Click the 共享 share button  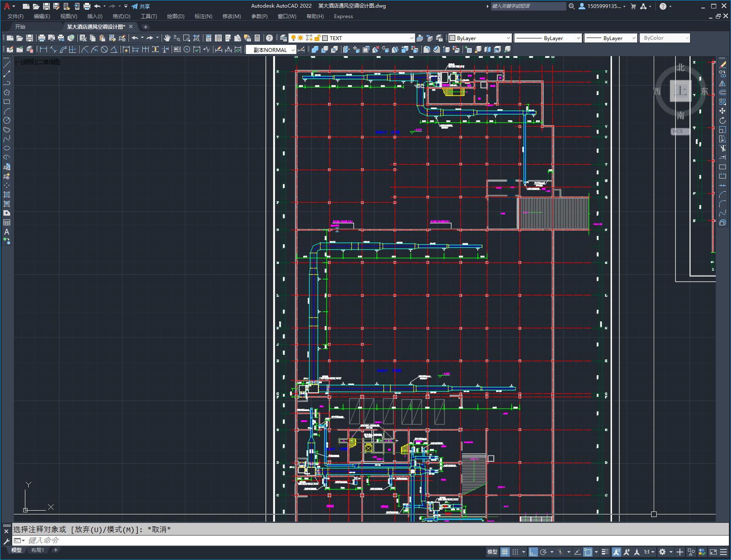[x=141, y=6]
